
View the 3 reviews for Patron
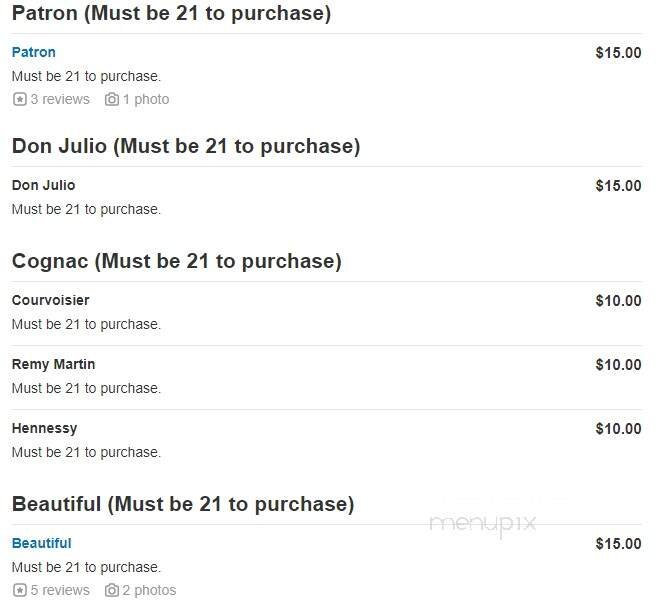click(60, 99)
